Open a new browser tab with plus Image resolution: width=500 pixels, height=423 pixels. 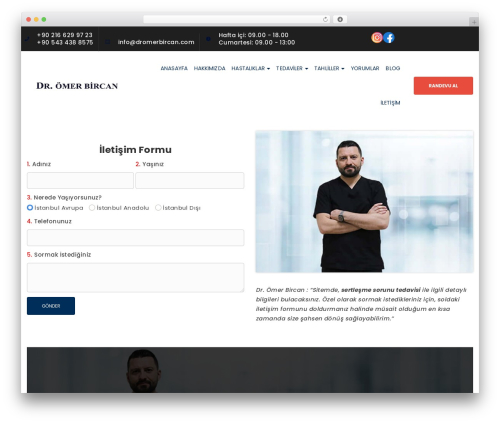[474, 22]
